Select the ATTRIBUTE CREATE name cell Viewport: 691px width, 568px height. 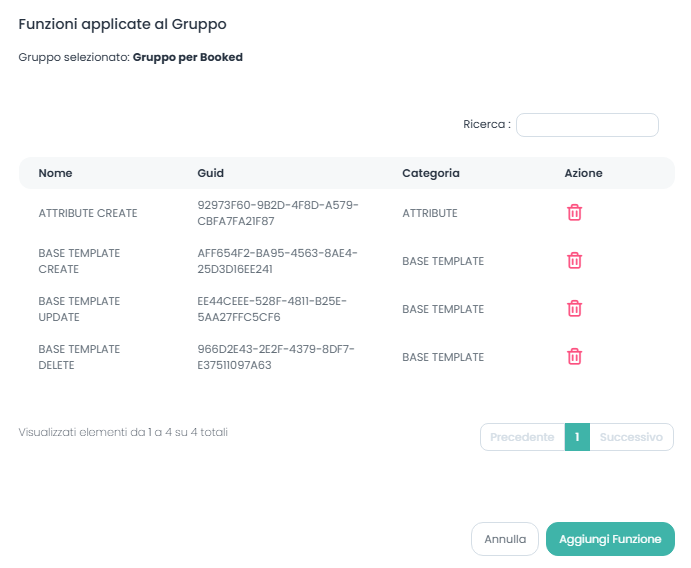click(88, 213)
